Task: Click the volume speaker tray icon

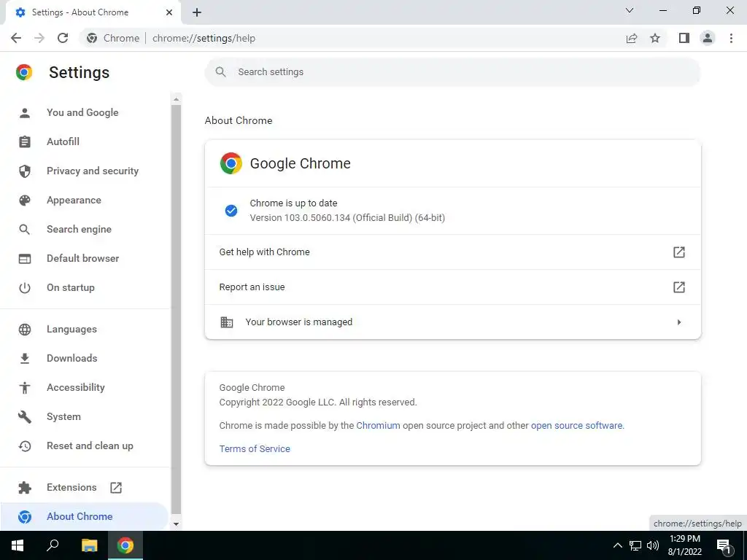Action: (653, 545)
